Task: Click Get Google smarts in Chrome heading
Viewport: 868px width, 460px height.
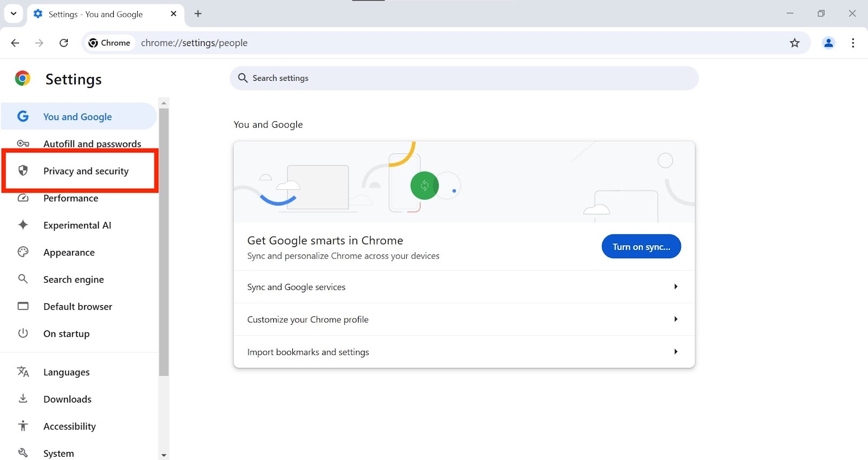Action: coord(325,240)
